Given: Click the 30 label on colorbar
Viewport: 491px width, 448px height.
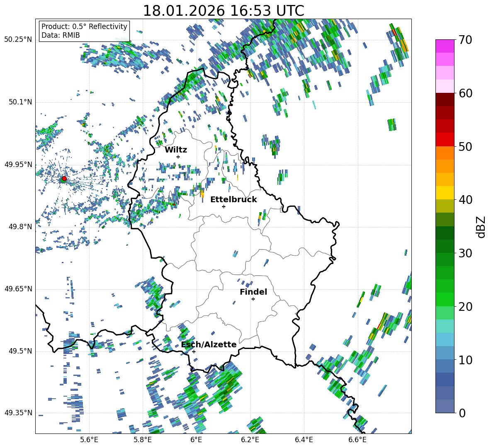Looking at the screenshot, I should click(x=465, y=253).
